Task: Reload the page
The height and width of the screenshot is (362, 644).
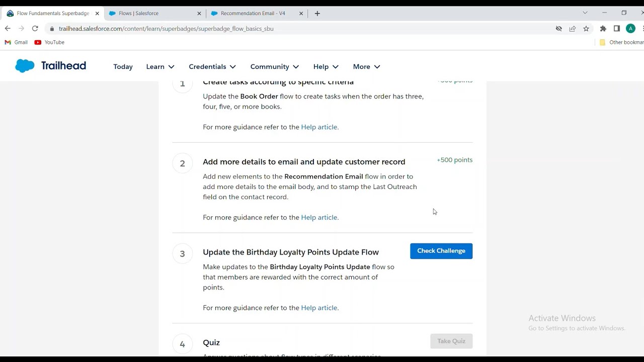Action: (x=35, y=29)
